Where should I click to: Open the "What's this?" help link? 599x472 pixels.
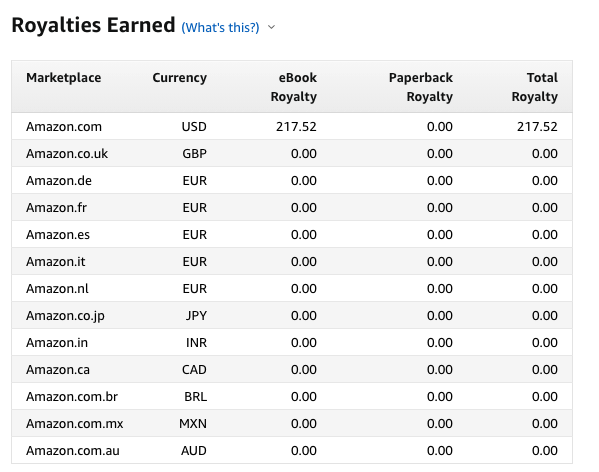pyautogui.click(x=220, y=27)
